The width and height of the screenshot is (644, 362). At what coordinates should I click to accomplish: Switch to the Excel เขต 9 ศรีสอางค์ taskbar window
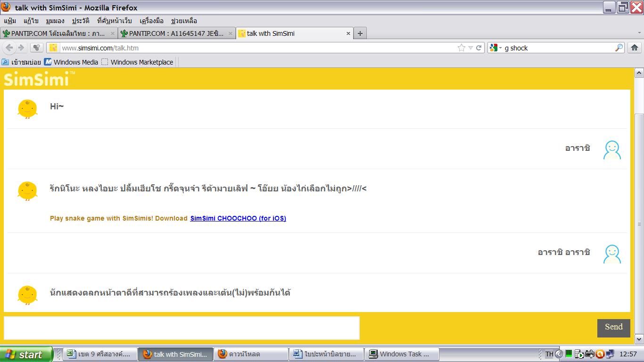[x=100, y=354]
